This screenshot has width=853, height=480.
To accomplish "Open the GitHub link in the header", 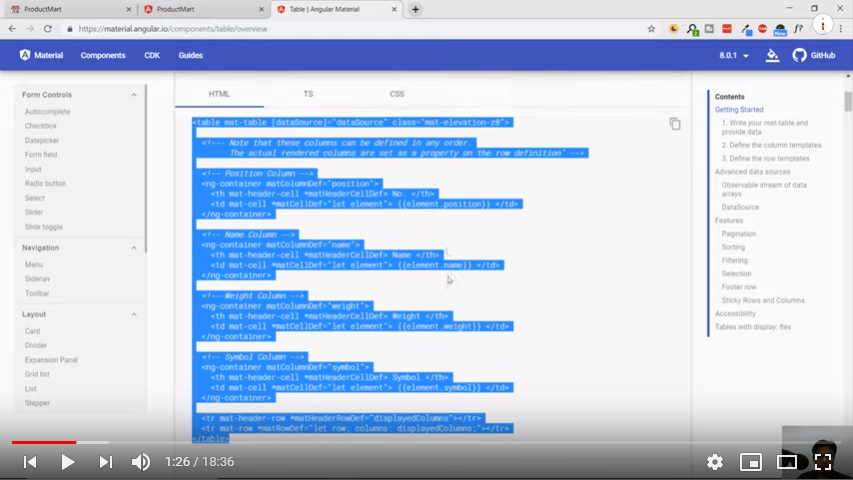I will click(x=814, y=56).
